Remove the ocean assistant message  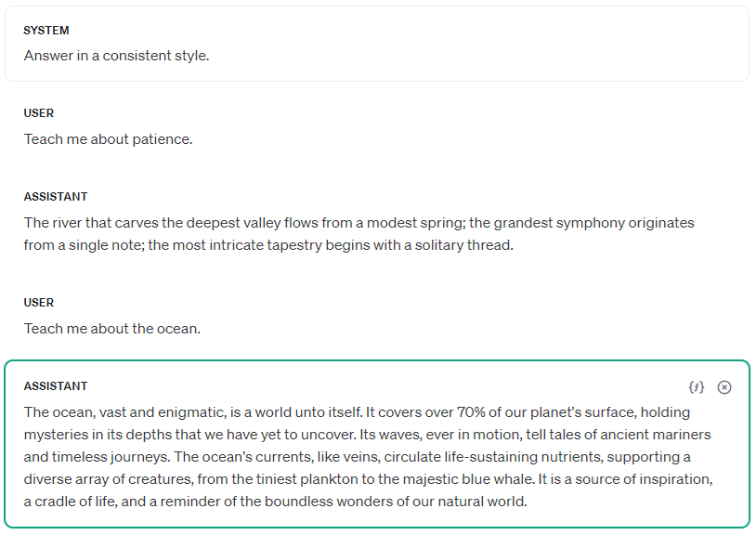coord(724,387)
